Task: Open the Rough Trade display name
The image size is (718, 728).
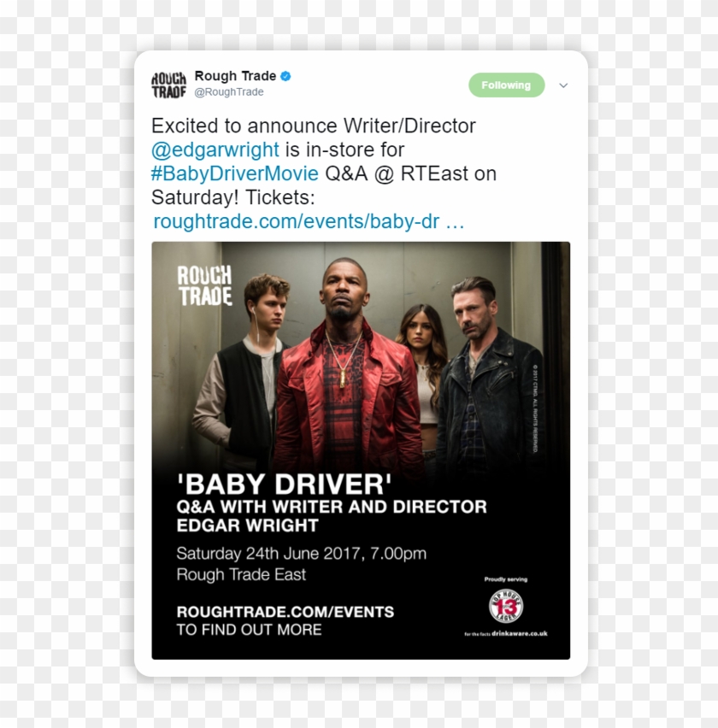Action: [235, 76]
